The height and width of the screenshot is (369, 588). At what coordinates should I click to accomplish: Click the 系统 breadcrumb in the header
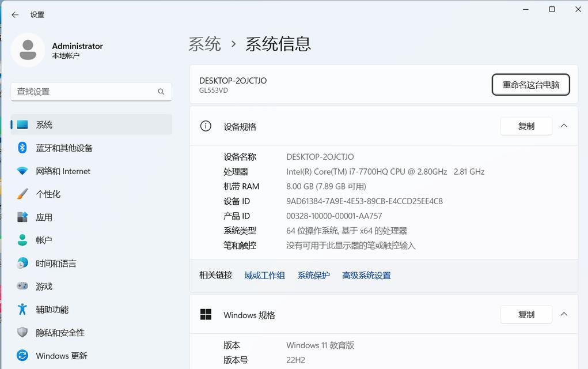click(204, 44)
